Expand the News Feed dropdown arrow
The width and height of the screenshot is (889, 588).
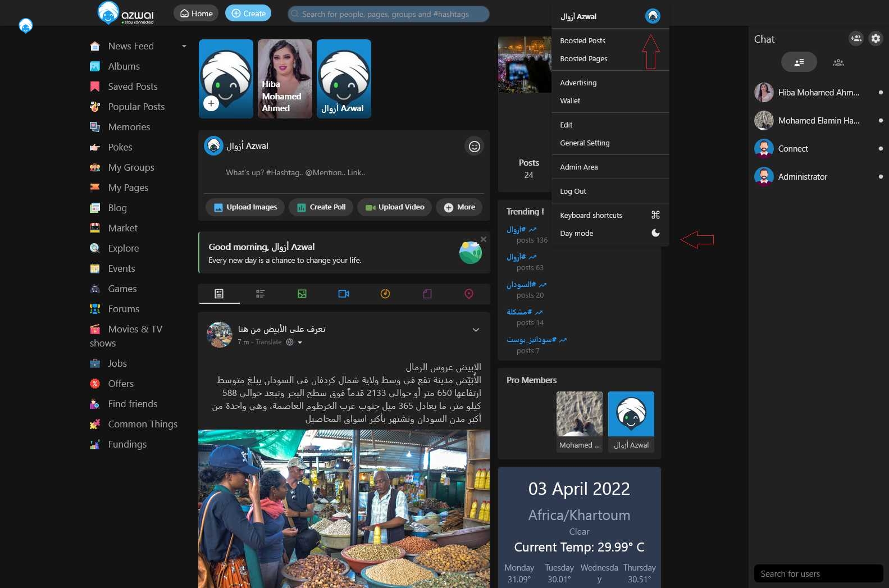coord(184,46)
